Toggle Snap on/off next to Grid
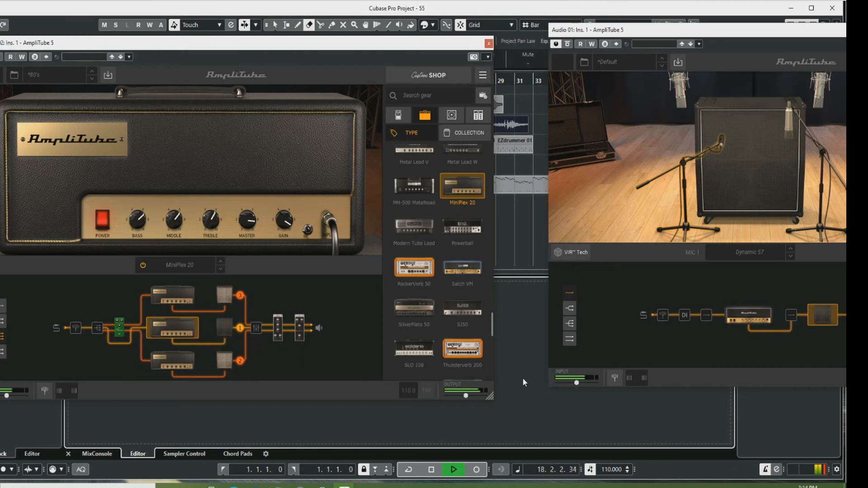Screen dimensions: 868x488 (x=460, y=25)
